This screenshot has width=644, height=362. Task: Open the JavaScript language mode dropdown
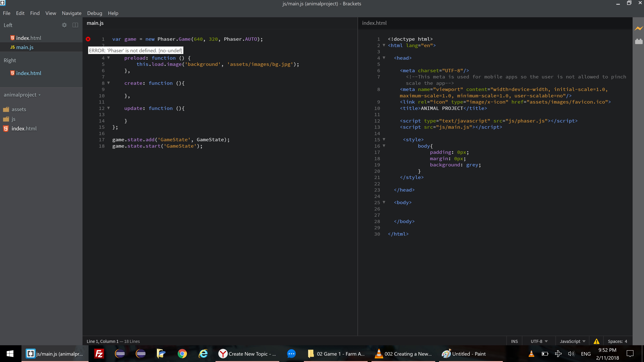tap(573, 341)
